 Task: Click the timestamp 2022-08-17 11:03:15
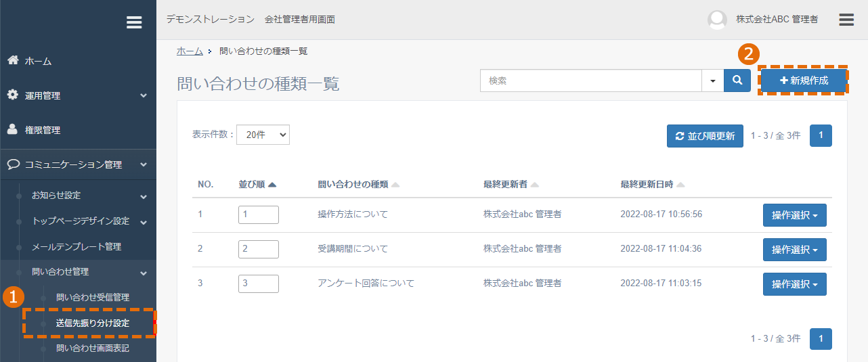(x=661, y=284)
